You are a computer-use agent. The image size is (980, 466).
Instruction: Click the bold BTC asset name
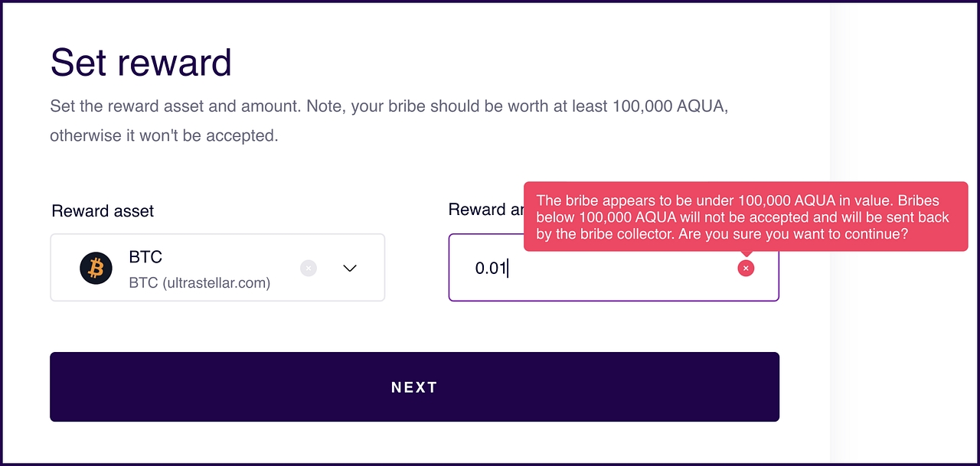coord(145,257)
